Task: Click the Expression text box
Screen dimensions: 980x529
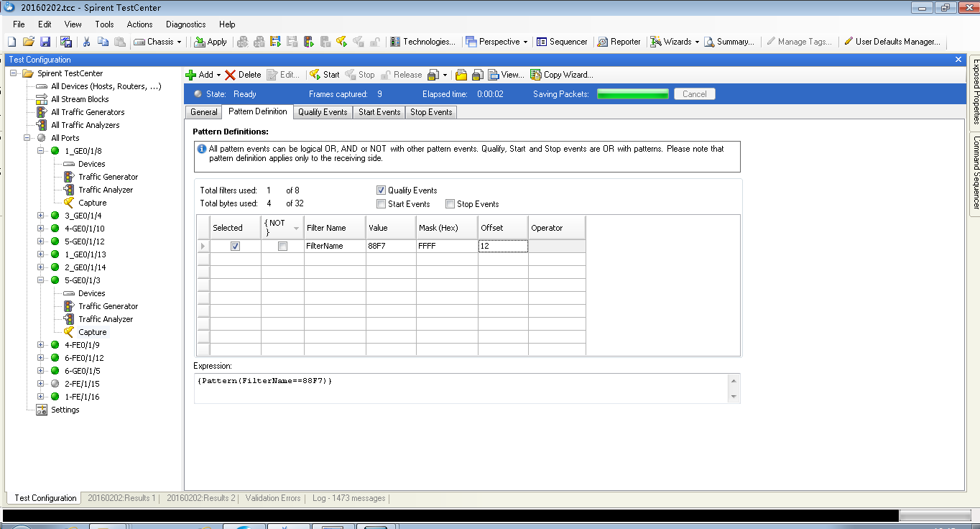Action: [461, 388]
